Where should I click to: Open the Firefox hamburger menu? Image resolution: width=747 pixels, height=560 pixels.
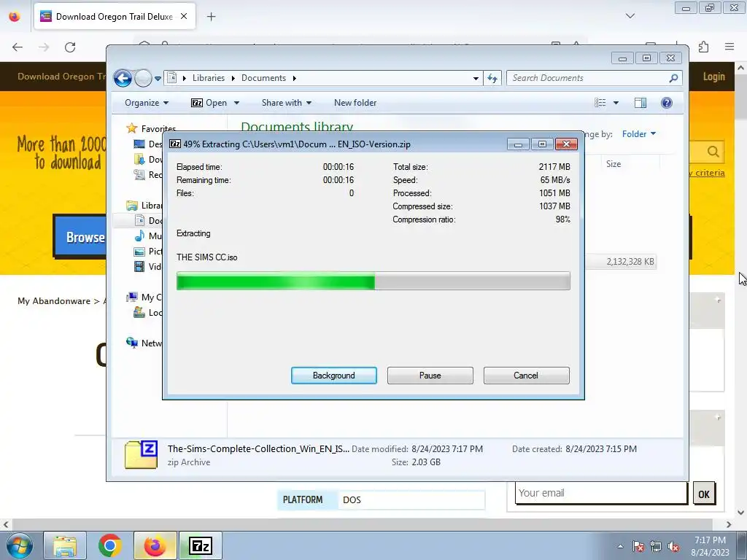[729, 47]
